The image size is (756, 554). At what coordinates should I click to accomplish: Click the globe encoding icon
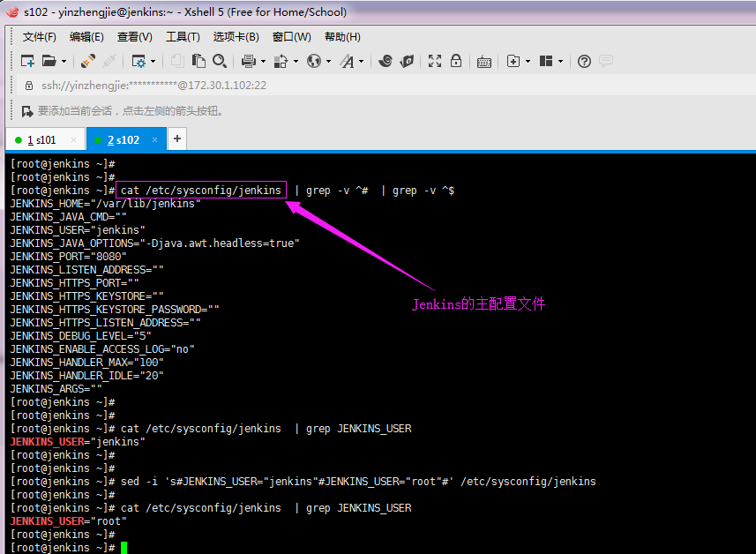(314, 61)
